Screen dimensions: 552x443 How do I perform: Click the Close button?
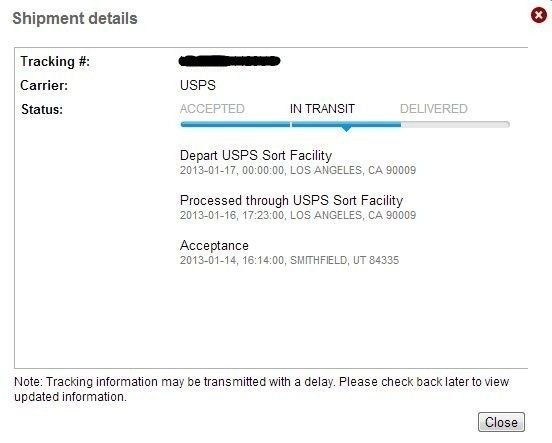pos(501,422)
